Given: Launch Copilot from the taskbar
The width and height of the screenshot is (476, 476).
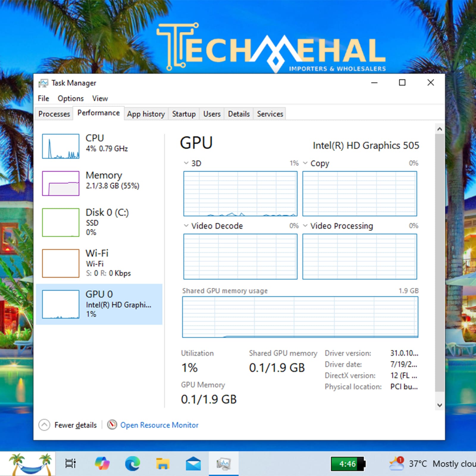Looking at the screenshot, I should tap(102, 464).
